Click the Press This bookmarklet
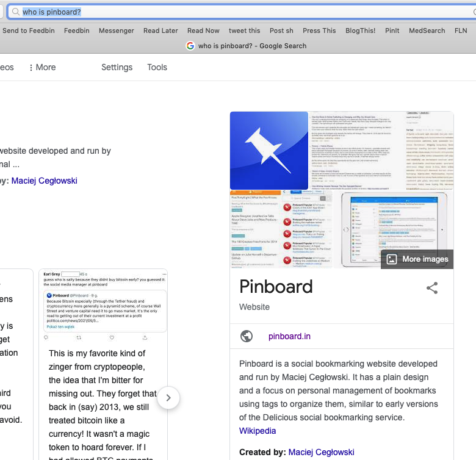 319,31
